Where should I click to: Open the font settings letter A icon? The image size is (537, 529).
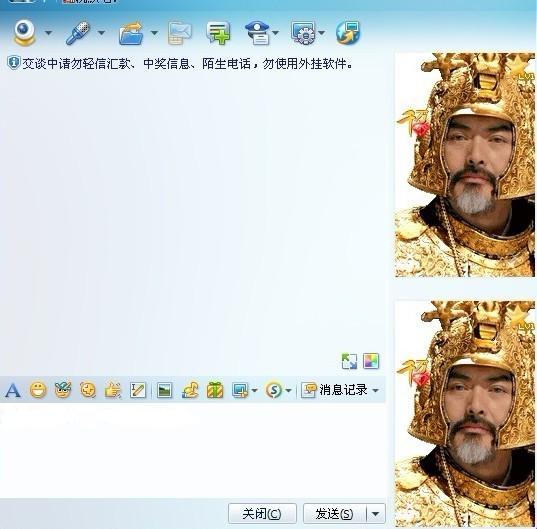pos(13,390)
